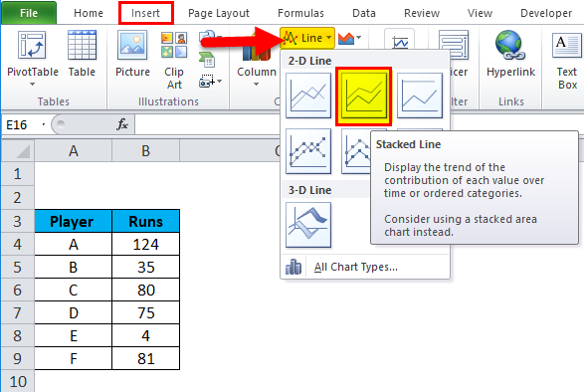
Task: Select the cell containing 124
Action: (145, 244)
